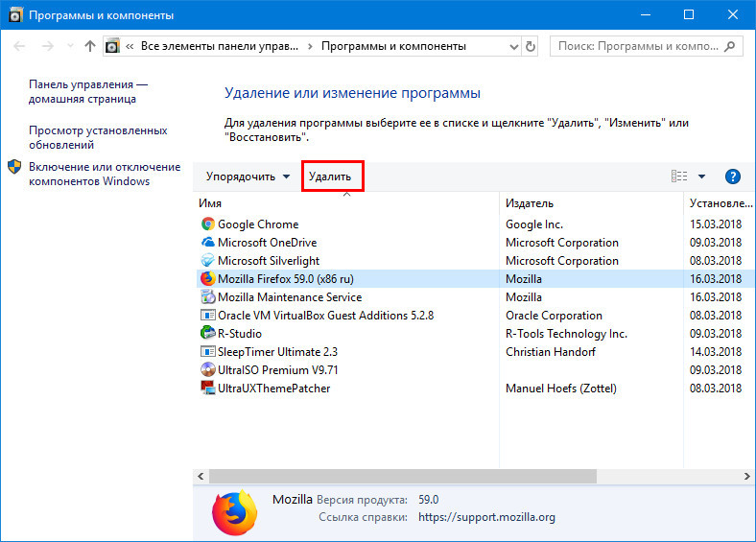Select the Google Chrome row name

[x=258, y=224]
